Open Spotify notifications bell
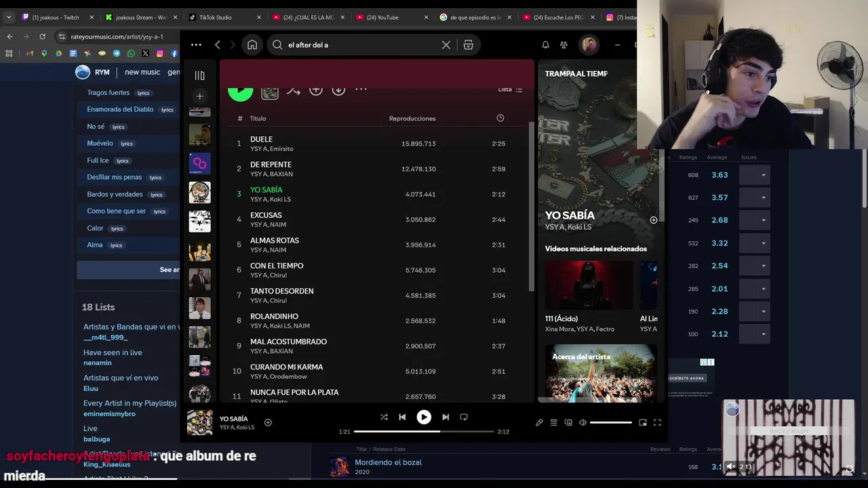 click(545, 45)
